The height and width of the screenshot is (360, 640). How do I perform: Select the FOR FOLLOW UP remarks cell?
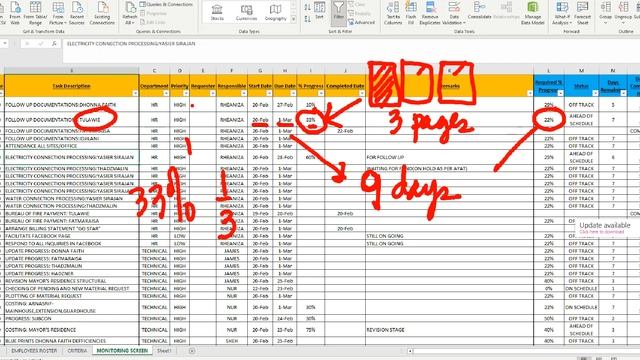[449, 157]
